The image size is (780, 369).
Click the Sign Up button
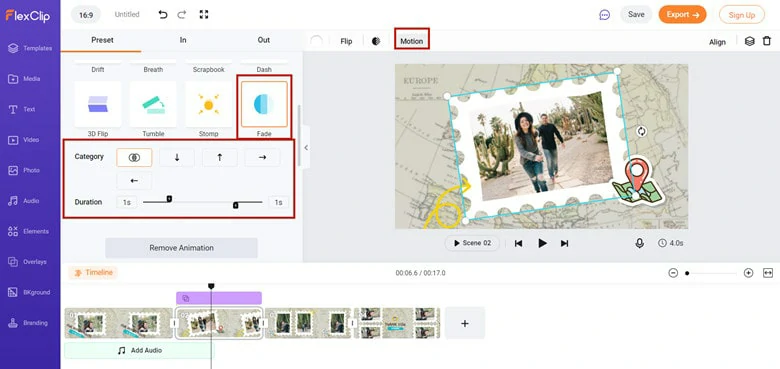coord(742,15)
